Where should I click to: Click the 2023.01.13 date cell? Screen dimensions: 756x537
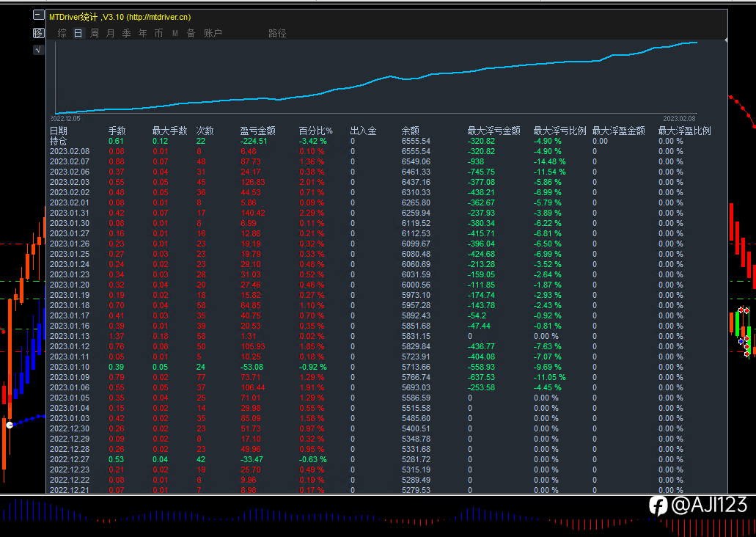coord(70,336)
